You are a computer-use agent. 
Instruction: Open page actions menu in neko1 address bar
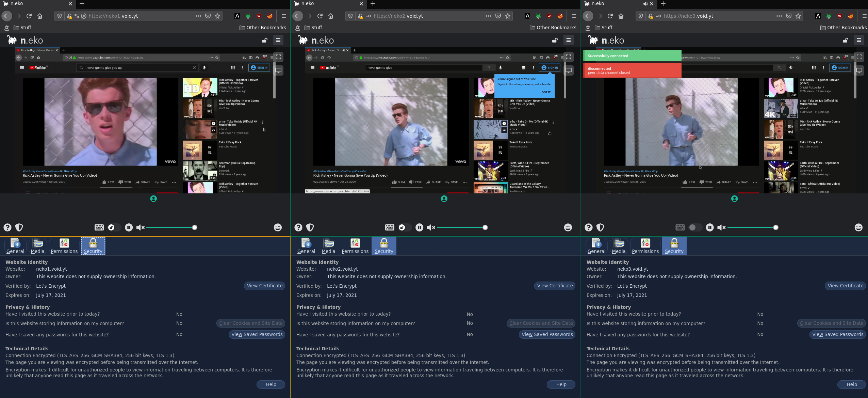pyautogui.click(x=198, y=16)
